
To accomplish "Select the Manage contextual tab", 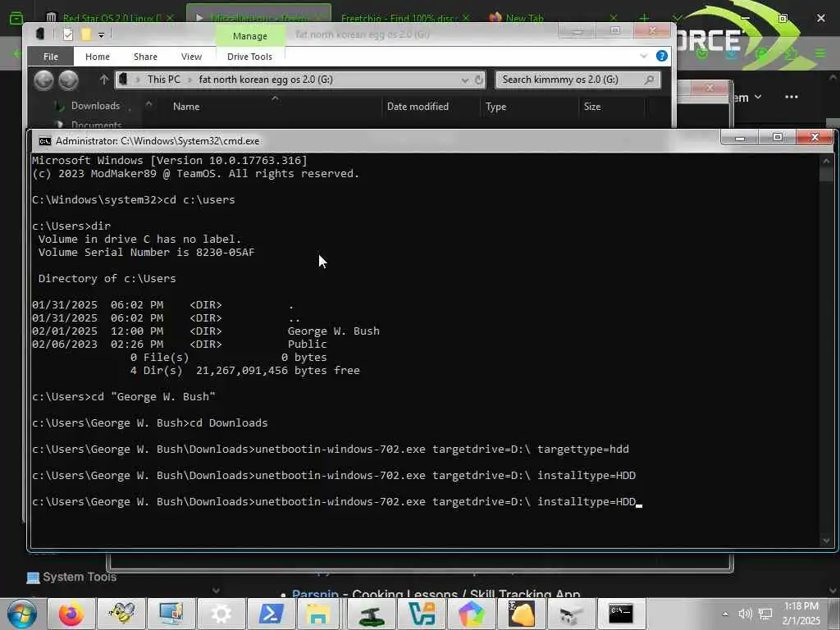I will click(250, 36).
